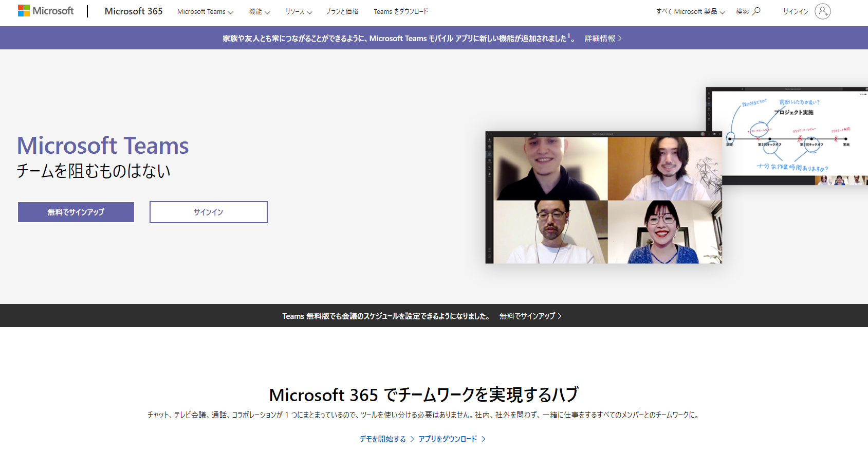Expand the すべて Microsoft 製品 dropdown

tap(690, 11)
